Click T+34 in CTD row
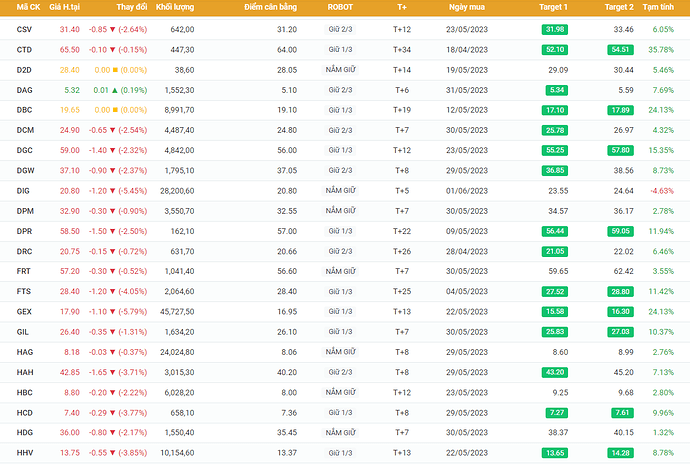Screen dimensions: 690x465 pyautogui.click(x=402, y=50)
